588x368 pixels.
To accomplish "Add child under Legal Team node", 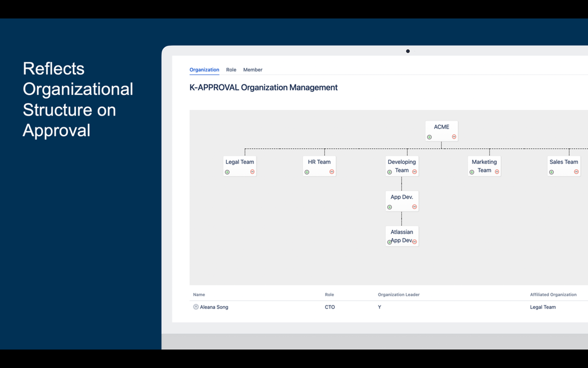I will click(227, 172).
